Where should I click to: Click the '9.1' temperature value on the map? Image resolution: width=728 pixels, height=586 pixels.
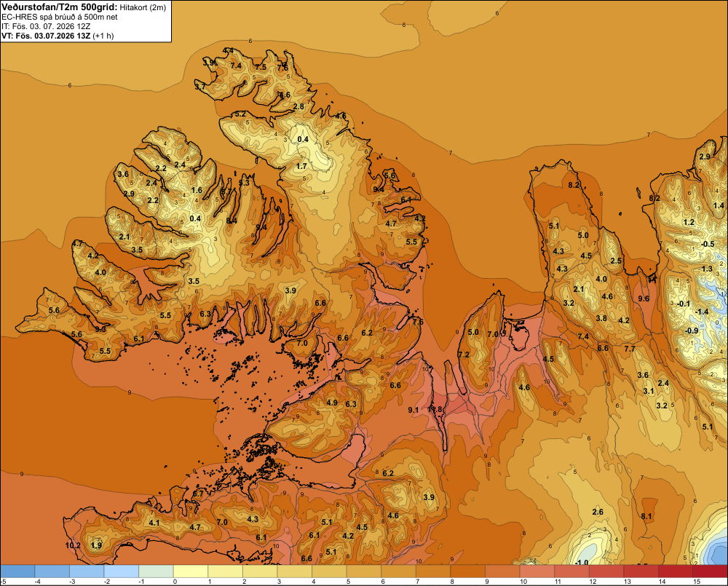tap(414, 410)
